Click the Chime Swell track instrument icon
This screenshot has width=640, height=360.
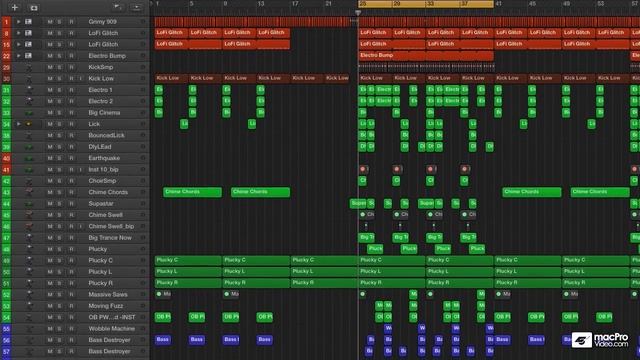point(29,215)
